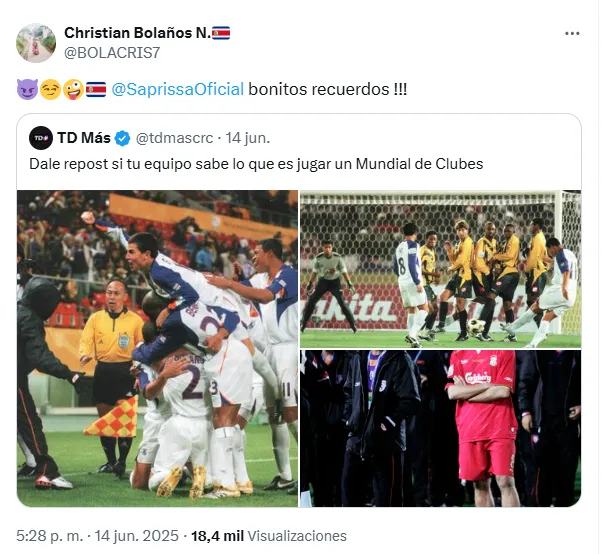
Task: Open the quoted text about Mundial de Clubes
Action: point(256,163)
